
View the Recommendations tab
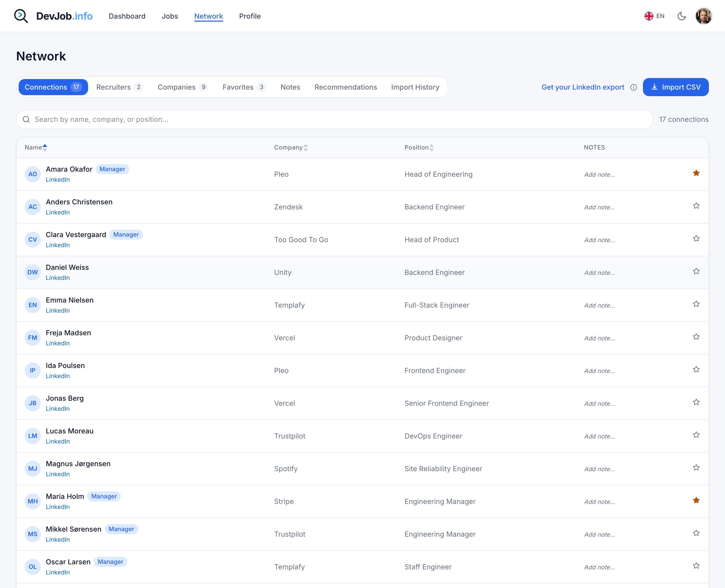(x=346, y=87)
